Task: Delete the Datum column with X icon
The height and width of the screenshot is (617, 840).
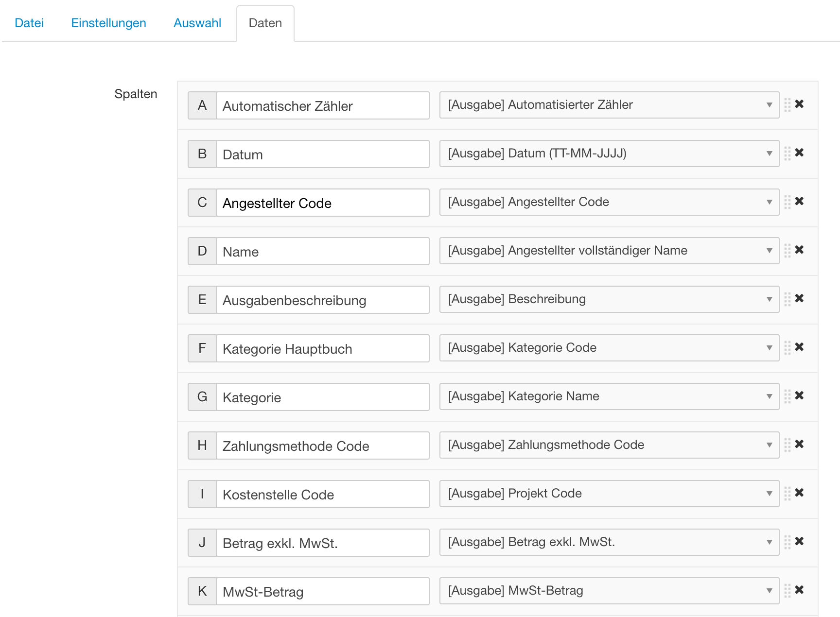Action: 799,153
